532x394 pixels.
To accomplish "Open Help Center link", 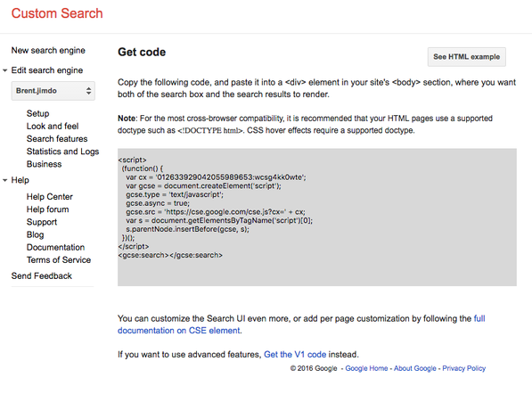I will (50, 196).
